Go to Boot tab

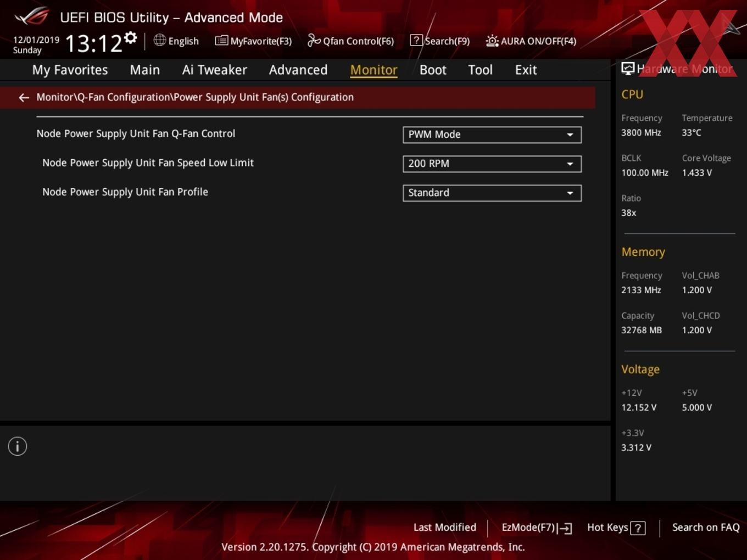coord(433,70)
